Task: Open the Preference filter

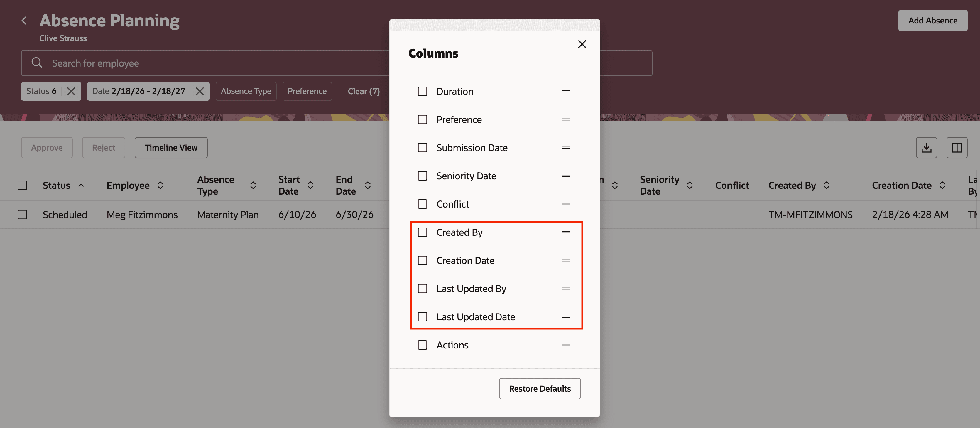Action: tap(307, 91)
